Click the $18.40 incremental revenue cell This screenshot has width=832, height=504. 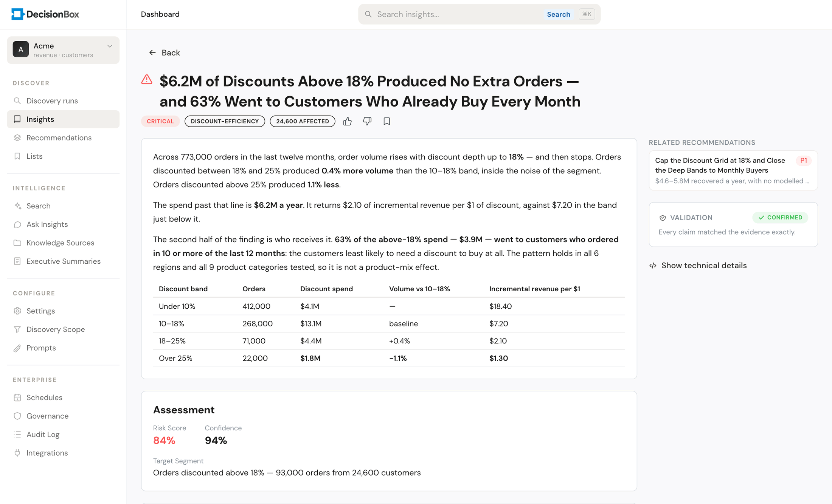[500, 306]
